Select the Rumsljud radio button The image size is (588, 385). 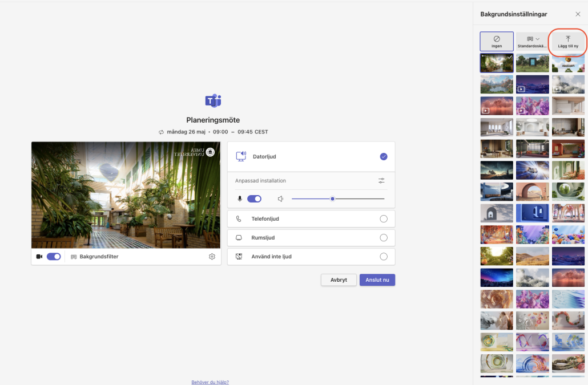pos(383,237)
